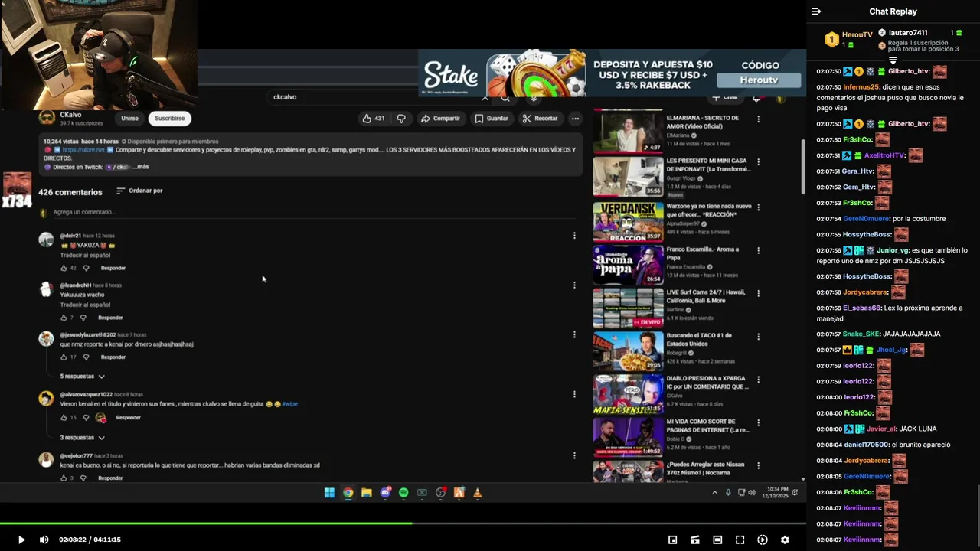
Task: Open the Ordenar por sort dropdown
Action: point(139,191)
